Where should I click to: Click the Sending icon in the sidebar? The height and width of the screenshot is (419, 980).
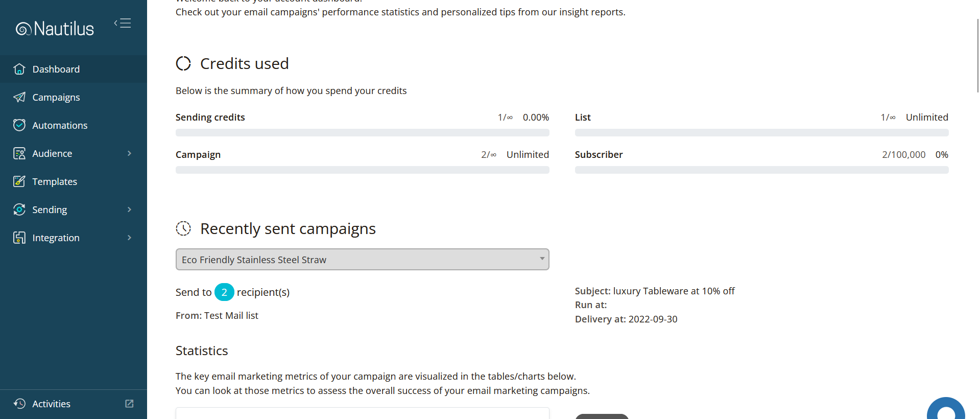point(19,209)
